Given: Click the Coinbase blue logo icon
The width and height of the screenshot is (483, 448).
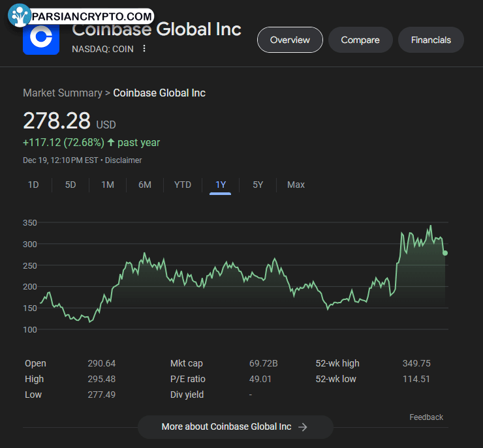Looking at the screenshot, I should [41, 38].
